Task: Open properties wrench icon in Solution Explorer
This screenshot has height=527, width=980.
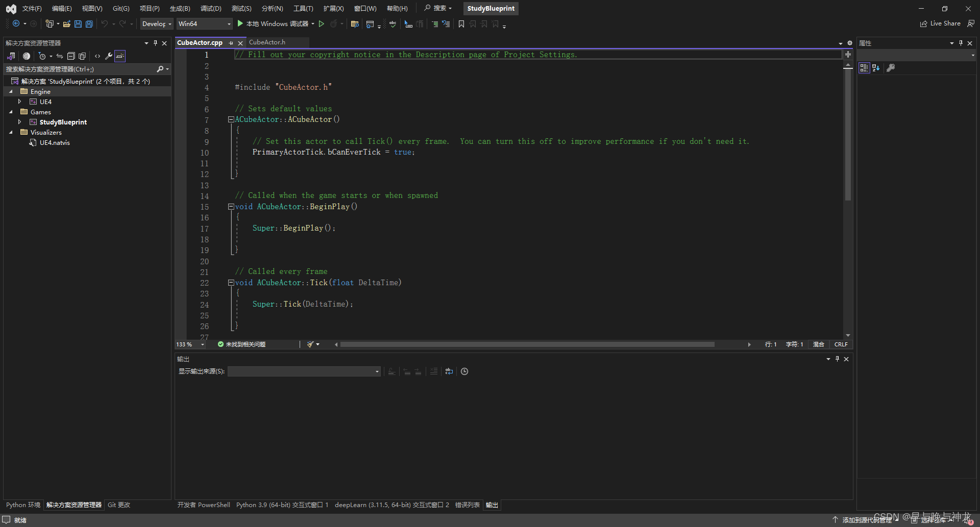Action: pyautogui.click(x=109, y=56)
